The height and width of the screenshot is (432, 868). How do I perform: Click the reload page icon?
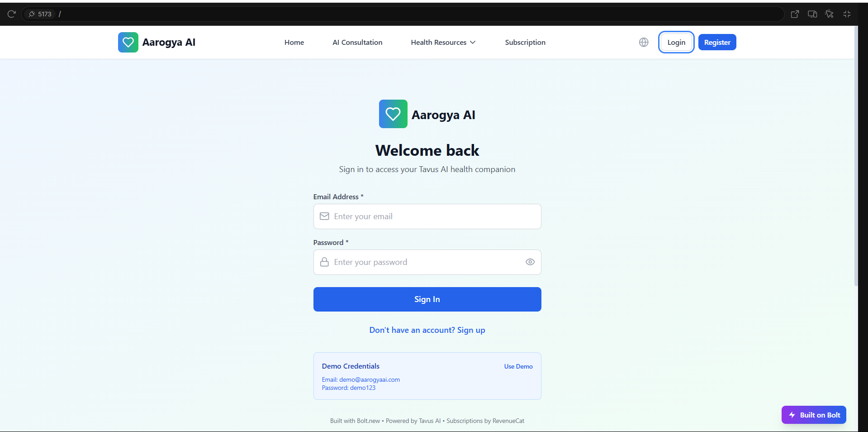point(12,14)
